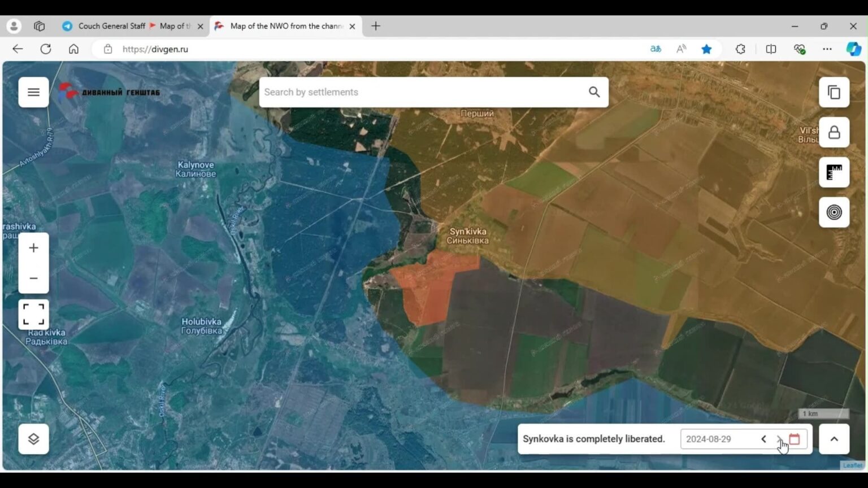Click the search magnifier icon
The width and height of the screenshot is (868, 488).
594,92
